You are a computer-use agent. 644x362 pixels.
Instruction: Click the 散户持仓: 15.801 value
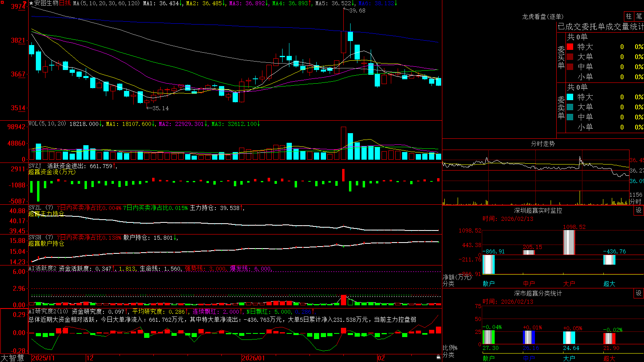tap(148, 238)
